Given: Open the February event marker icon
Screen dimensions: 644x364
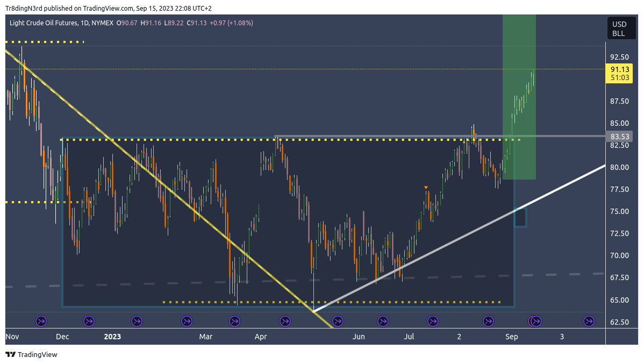Looking at the screenshot, I should tap(187, 322).
